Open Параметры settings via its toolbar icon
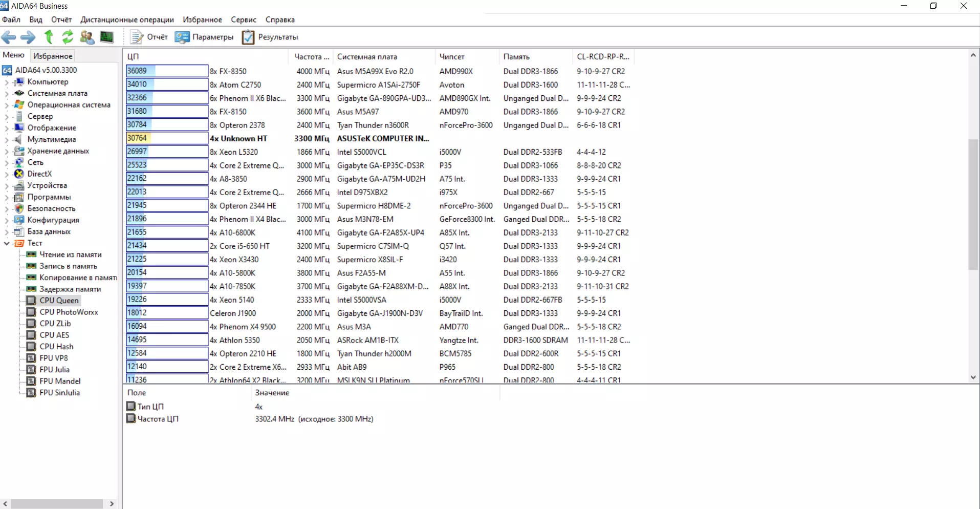The image size is (980, 509). coord(204,37)
